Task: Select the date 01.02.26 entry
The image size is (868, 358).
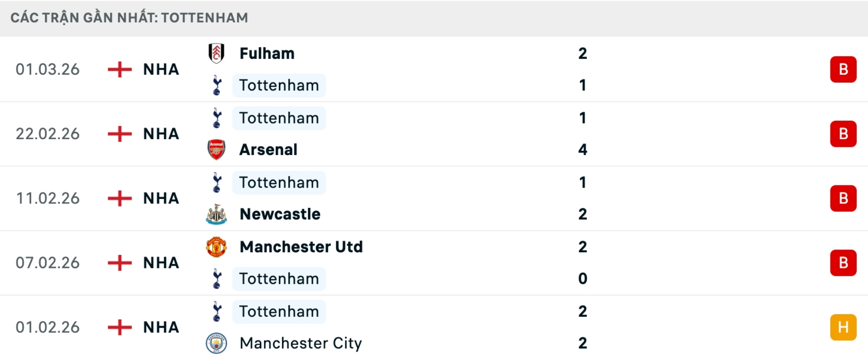Action: (x=47, y=327)
